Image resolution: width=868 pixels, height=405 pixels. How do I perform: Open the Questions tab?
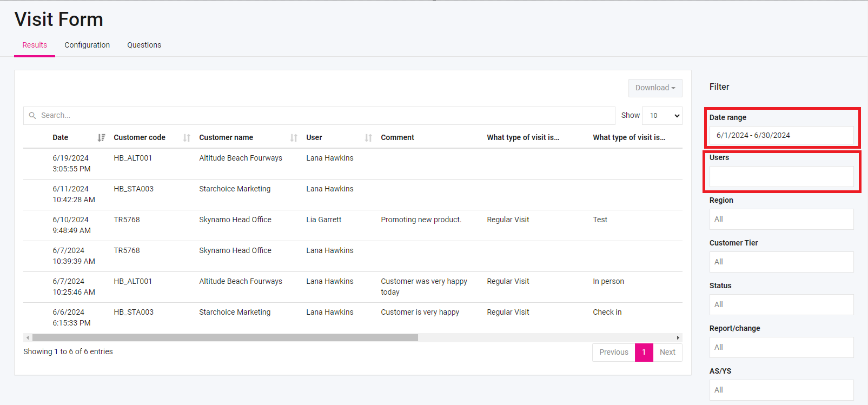click(x=144, y=45)
